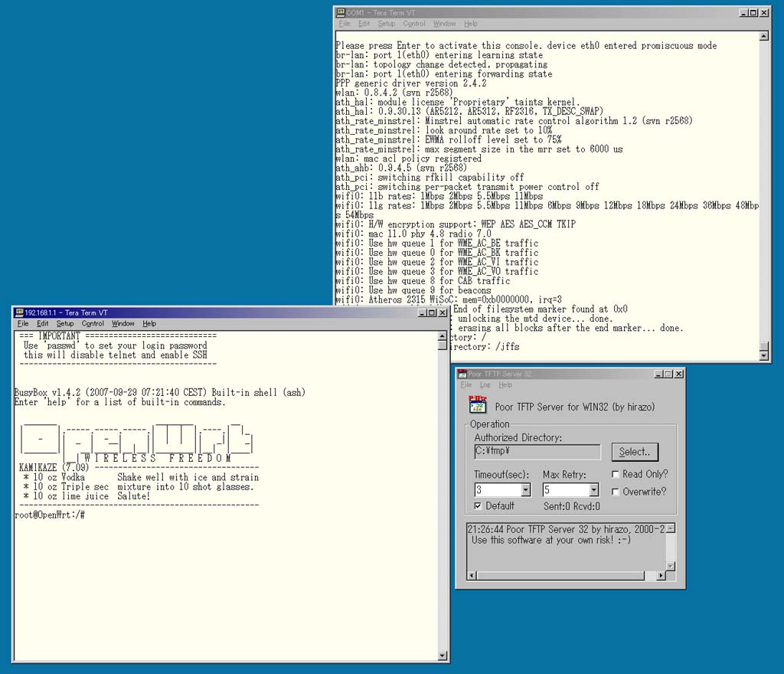The image size is (784, 674).
Task: Click "Enter 'help' for a list of built-in commands" line
Action: coord(120,402)
